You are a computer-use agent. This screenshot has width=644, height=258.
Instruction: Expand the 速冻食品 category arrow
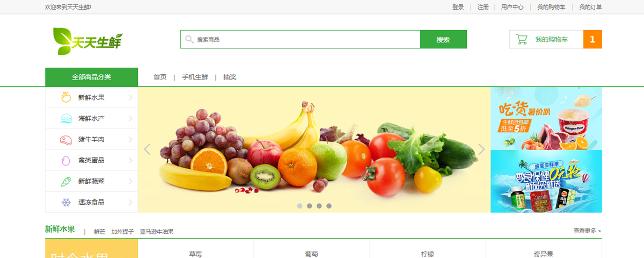[x=130, y=202]
